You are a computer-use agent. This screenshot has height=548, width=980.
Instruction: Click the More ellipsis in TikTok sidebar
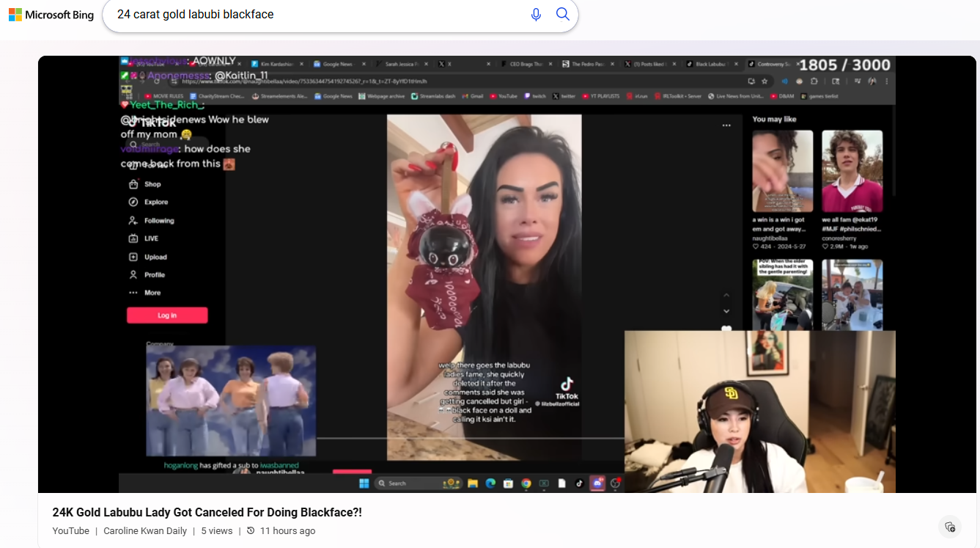[x=133, y=293]
